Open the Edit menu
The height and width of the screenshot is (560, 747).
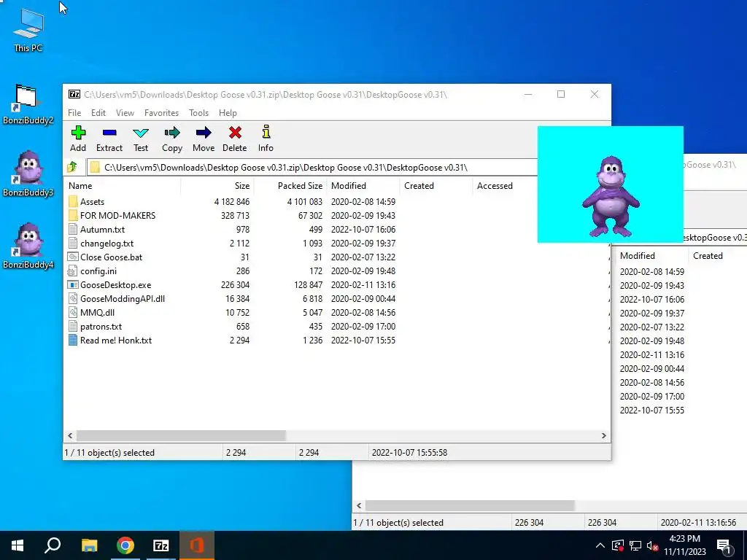tap(98, 113)
